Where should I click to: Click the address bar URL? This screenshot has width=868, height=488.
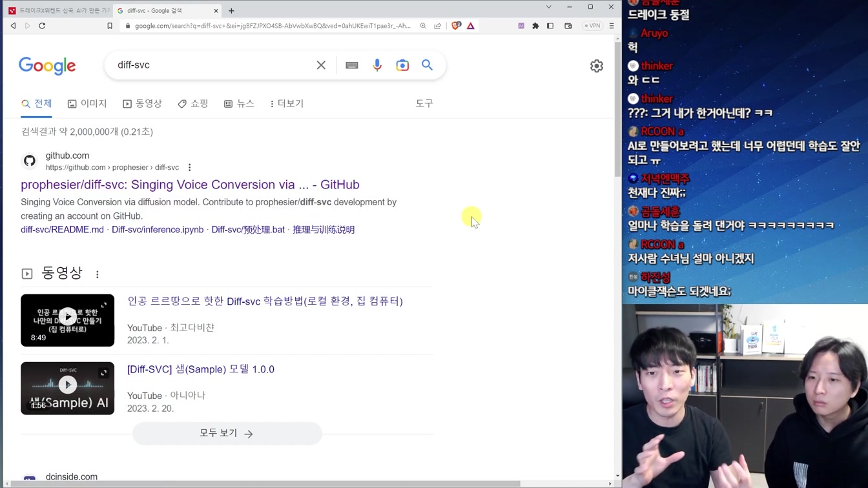[x=273, y=26]
